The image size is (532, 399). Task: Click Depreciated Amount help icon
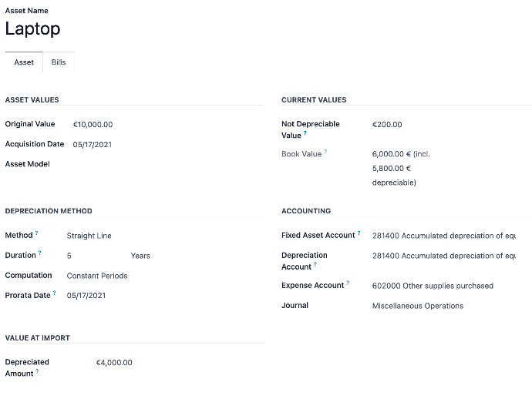tap(37, 371)
